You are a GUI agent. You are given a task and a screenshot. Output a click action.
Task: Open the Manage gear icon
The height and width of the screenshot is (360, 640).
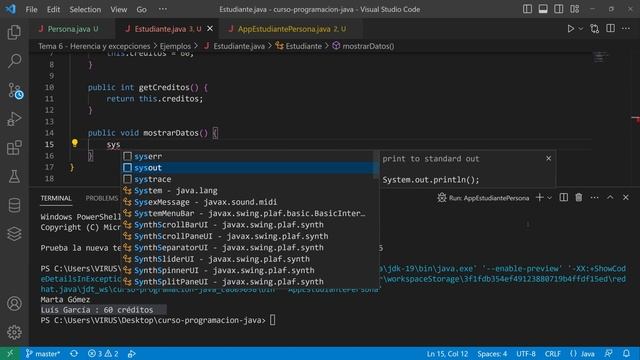pyautogui.click(x=14, y=332)
